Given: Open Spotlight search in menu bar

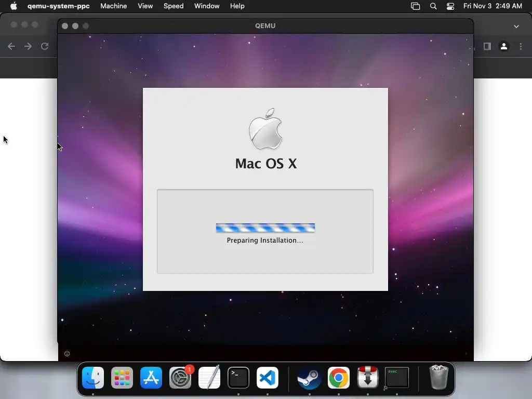Looking at the screenshot, I should (433, 6).
